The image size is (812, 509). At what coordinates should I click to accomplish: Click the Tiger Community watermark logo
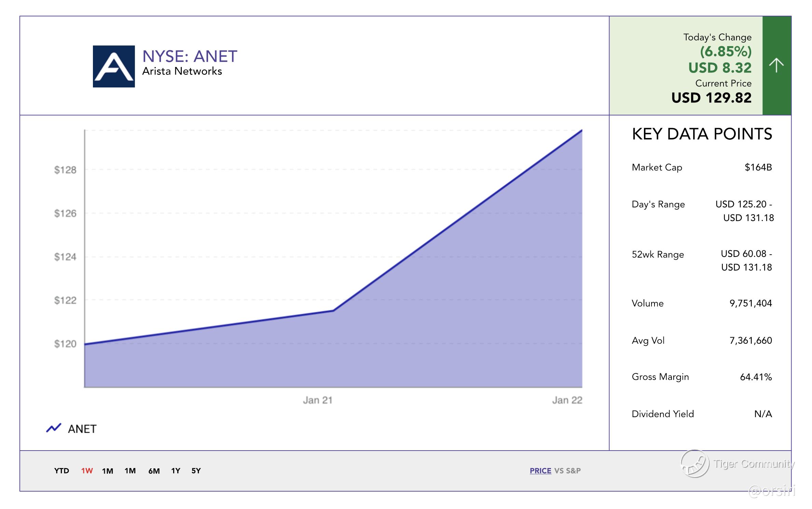694,464
